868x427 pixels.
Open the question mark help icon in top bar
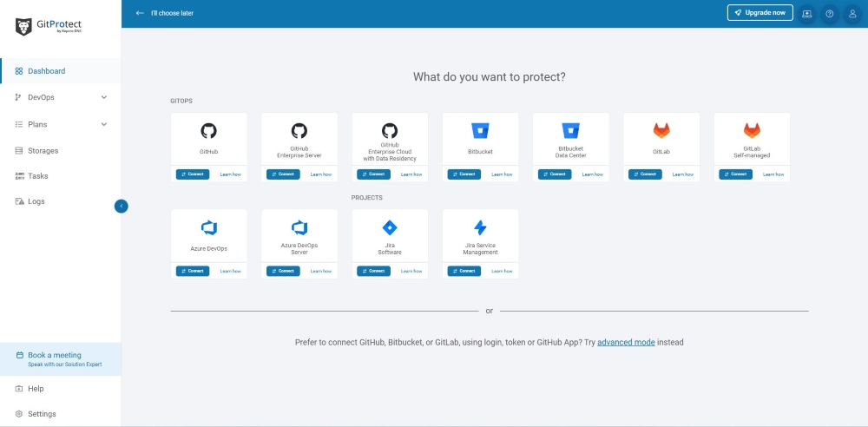click(829, 14)
